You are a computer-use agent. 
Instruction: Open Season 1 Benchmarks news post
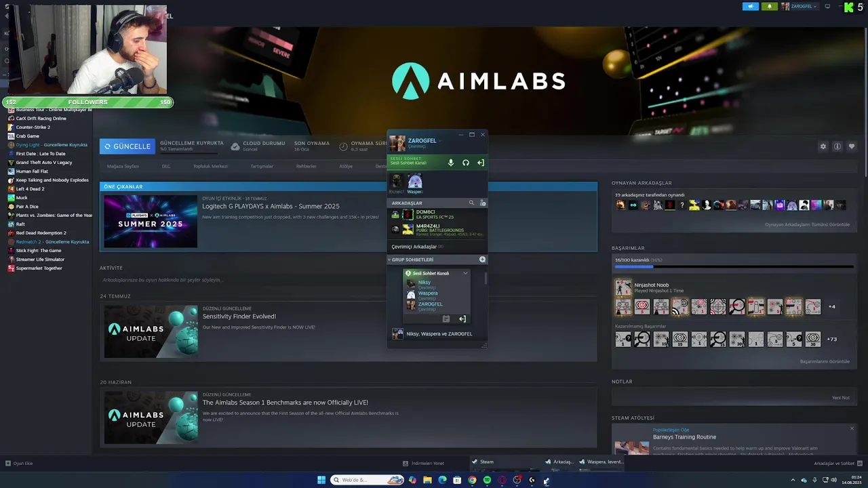coord(285,403)
